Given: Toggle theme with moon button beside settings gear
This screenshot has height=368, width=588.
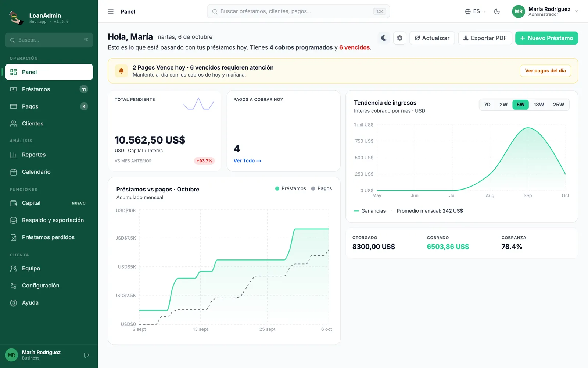Looking at the screenshot, I should pos(384,38).
